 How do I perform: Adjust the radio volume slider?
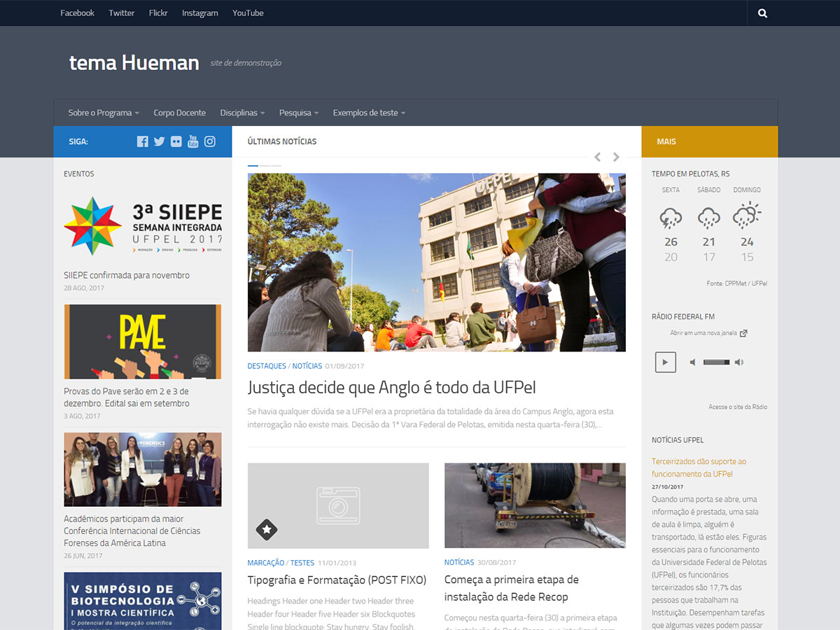click(x=716, y=362)
